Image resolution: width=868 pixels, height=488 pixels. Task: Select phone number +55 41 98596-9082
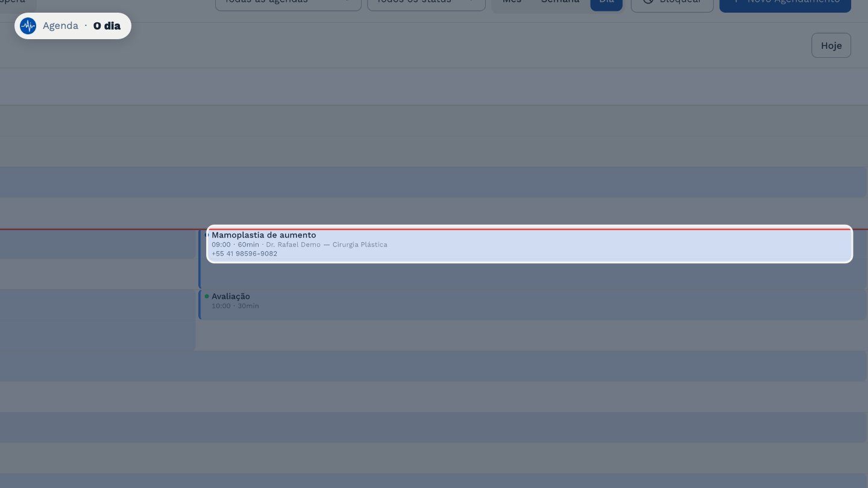[x=244, y=254]
